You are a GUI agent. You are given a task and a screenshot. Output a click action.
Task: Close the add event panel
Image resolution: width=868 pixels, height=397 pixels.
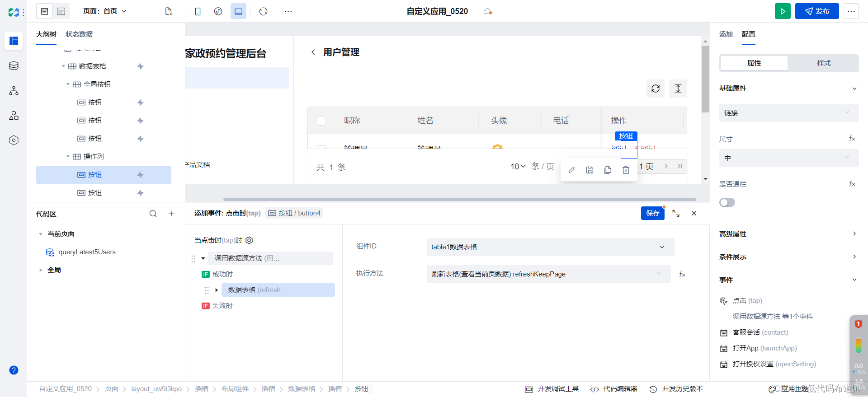[694, 213]
